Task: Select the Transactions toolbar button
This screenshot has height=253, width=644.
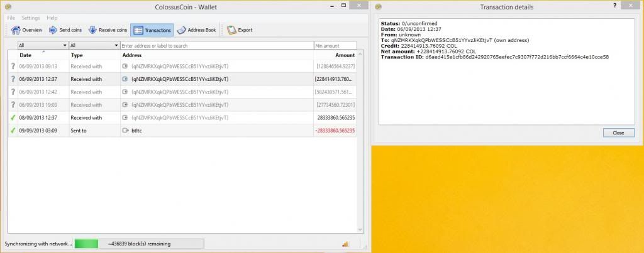Action: click(152, 30)
